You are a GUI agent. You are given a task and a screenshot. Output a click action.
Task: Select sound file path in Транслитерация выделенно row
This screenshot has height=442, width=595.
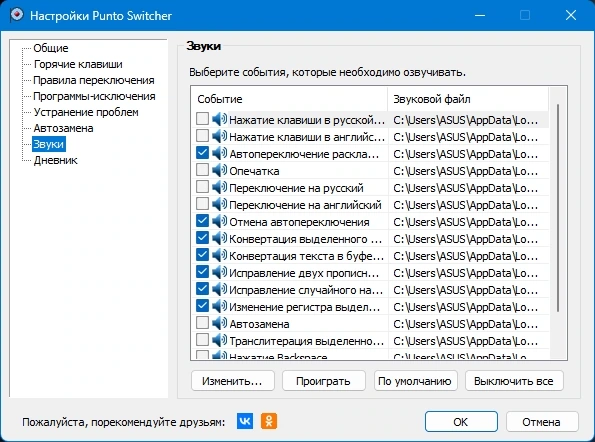[x=466, y=341]
